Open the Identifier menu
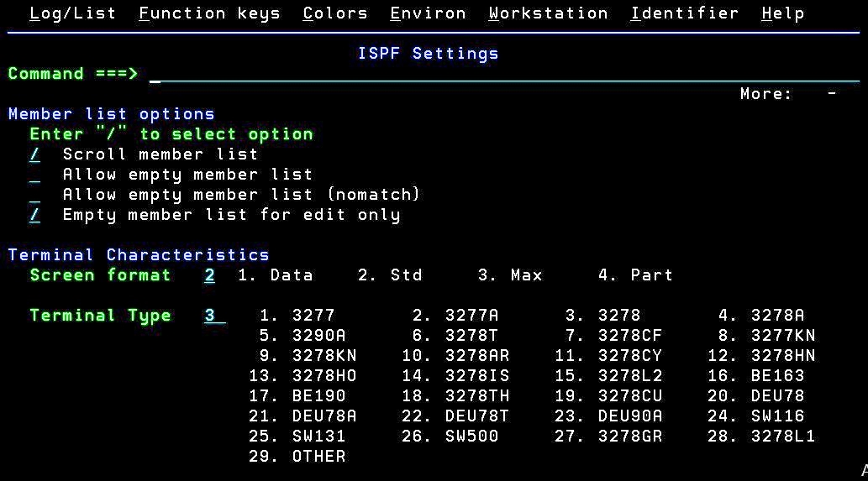This screenshot has height=481, width=868. coord(684,13)
